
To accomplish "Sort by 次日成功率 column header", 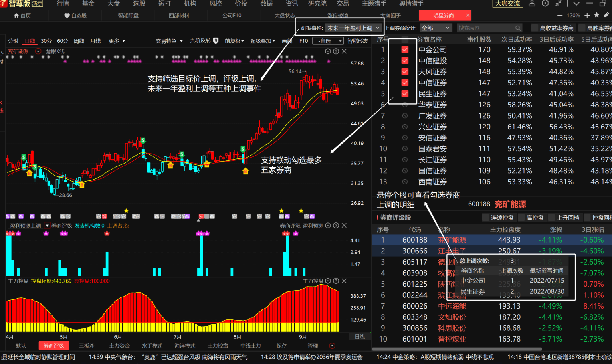I will click(517, 40).
